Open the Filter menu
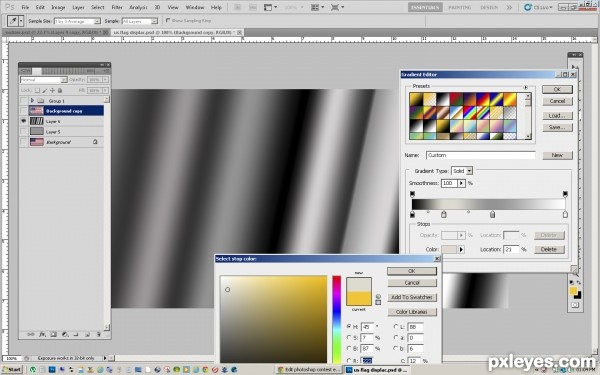Image resolution: width=600 pixels, height=375 pixels. pyautogui.click(x=117, y=7)
